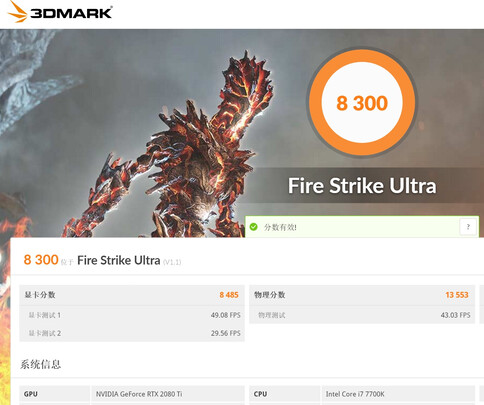
Task: Select the graphics test 1 row 49.08 FPS
Action: click(132, 315)
